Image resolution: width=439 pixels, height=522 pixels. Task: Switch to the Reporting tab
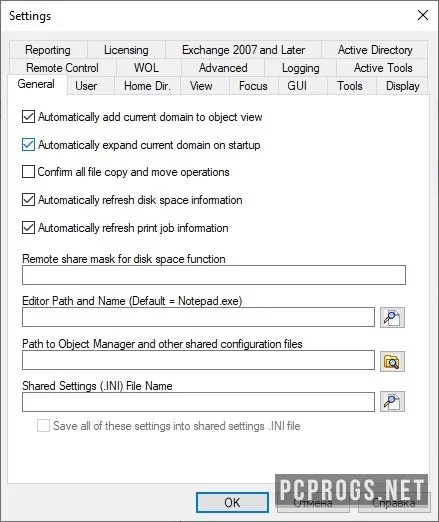pyautogui.click(x=48, y=50)
